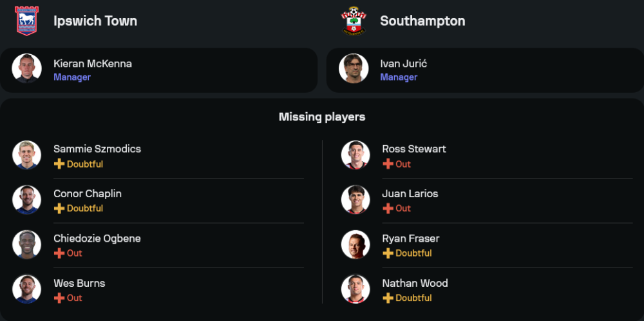Open Conor Chaplin player avatar
Viewport: 644px width, 321px height.
26,200
